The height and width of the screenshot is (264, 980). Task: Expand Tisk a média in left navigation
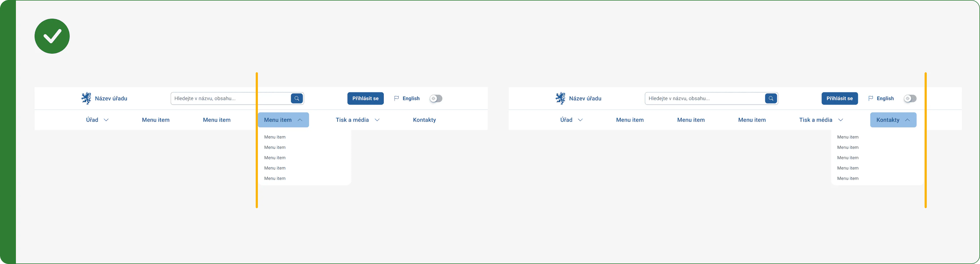[357, 120]
